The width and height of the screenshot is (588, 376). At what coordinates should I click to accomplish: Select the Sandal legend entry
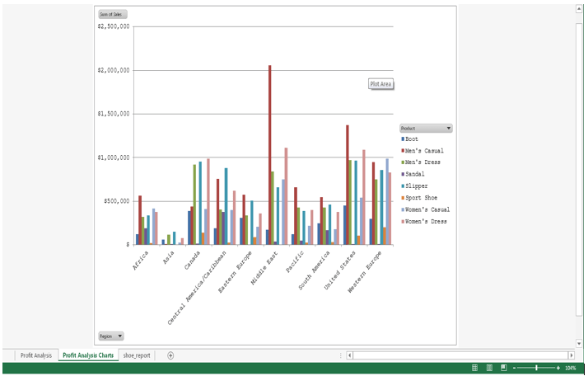tap(413, 174)
